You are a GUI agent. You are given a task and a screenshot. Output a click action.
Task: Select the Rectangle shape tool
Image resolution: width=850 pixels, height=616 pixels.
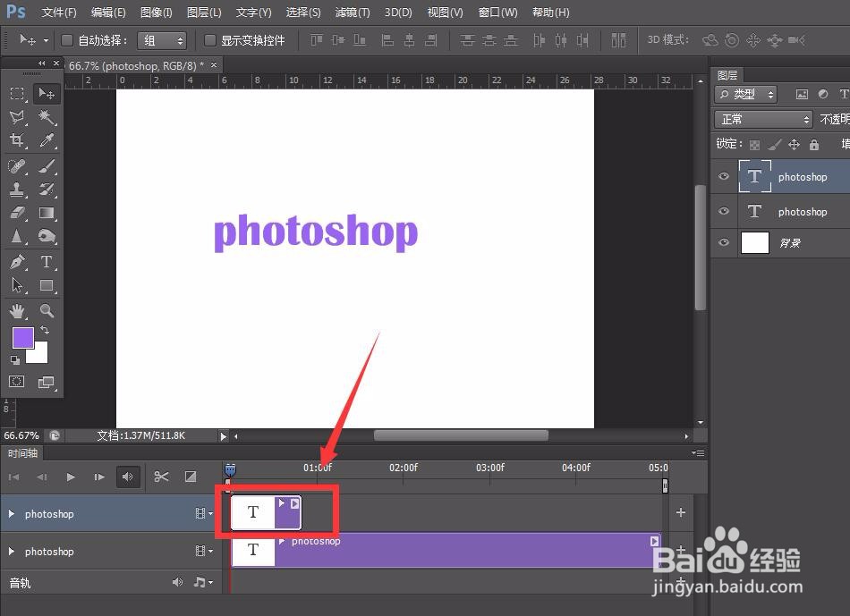pyautogui.click(x=47, y=285)
